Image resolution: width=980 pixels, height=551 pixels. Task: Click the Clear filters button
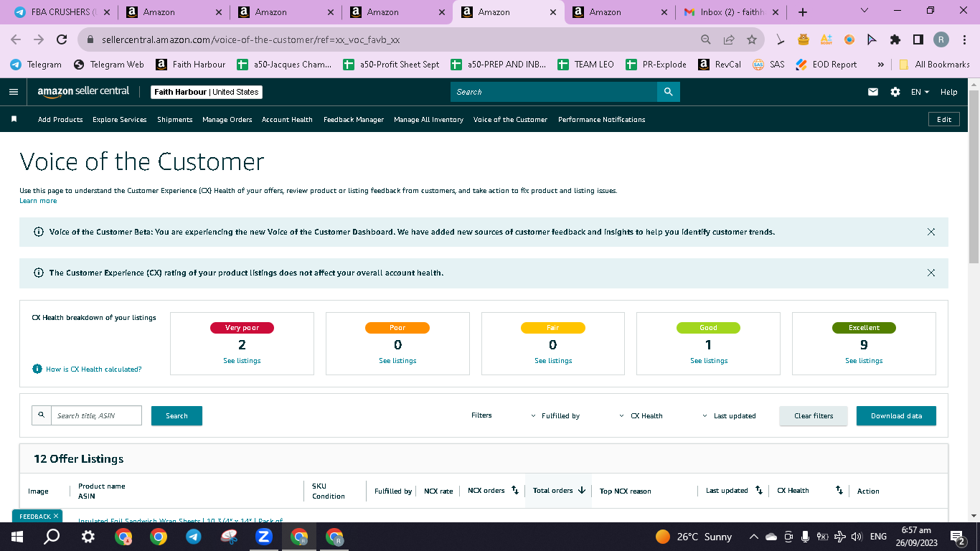coord(814,416)
